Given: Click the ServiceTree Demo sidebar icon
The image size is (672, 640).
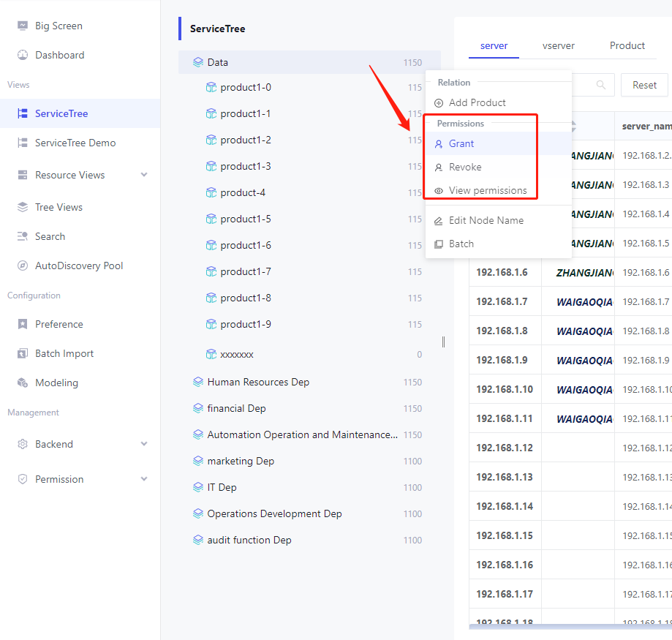Looking at the screenshot, I should click(x=23, y=143).
